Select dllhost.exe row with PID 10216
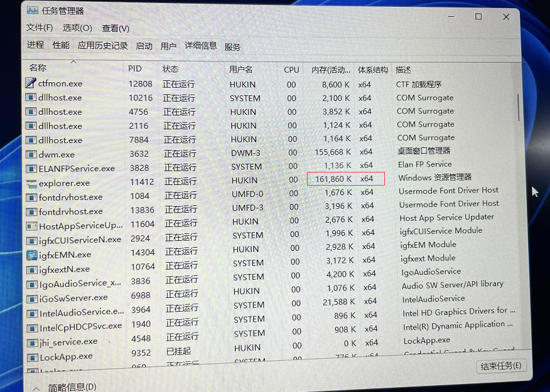Screen dimensions: 550x392 point(269,98)
